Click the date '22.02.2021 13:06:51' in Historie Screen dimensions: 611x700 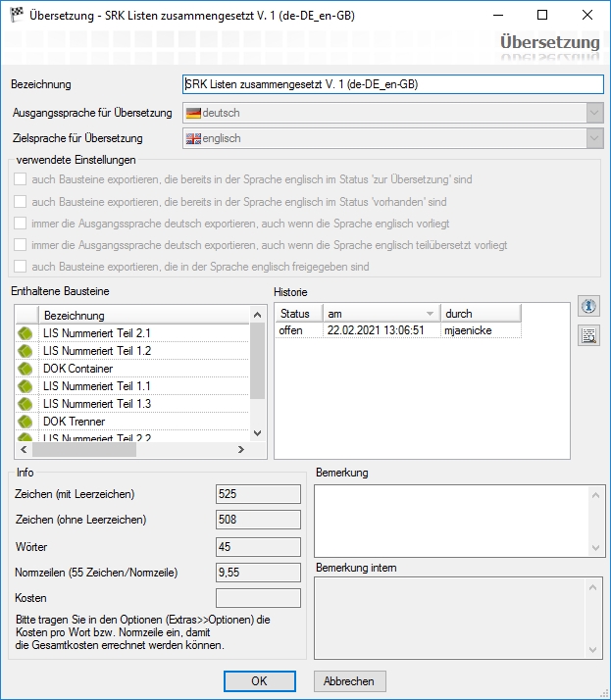(382, 330)
